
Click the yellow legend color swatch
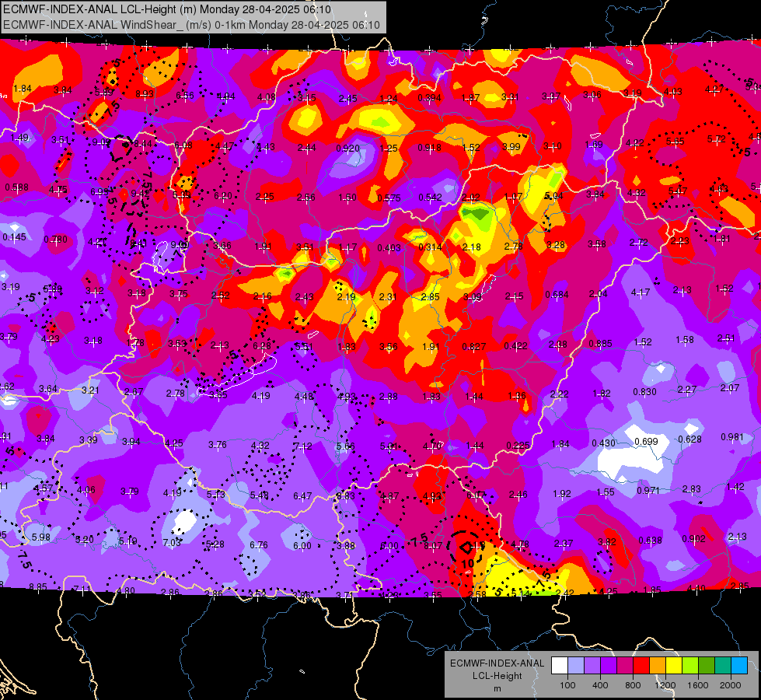(674, 666)
